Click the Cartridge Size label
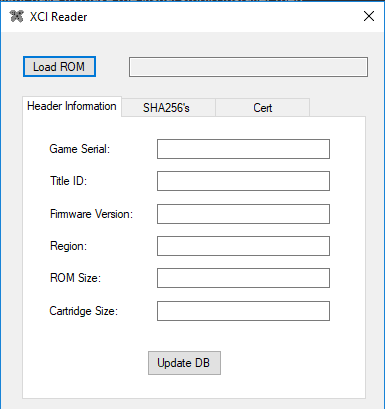 pos(84,311)
